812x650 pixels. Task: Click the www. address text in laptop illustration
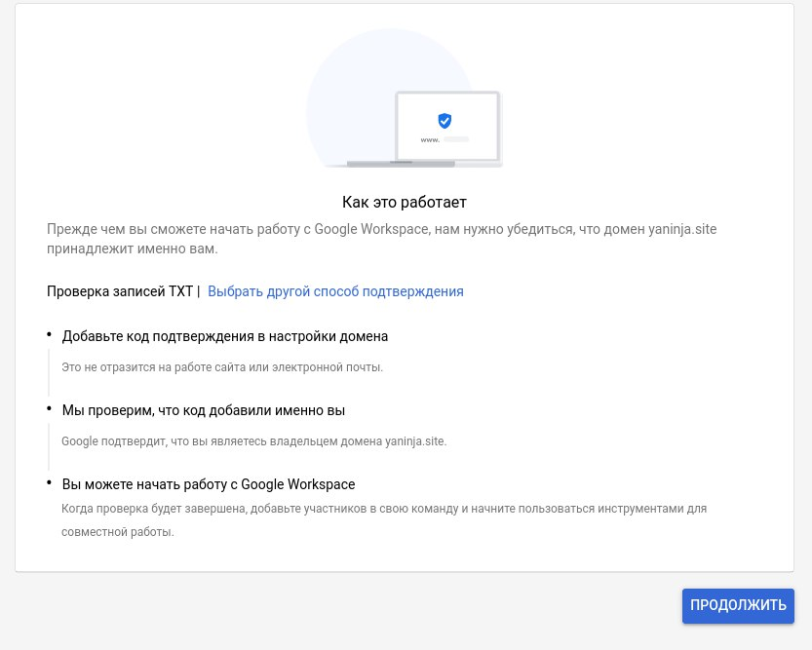(430, 139)
